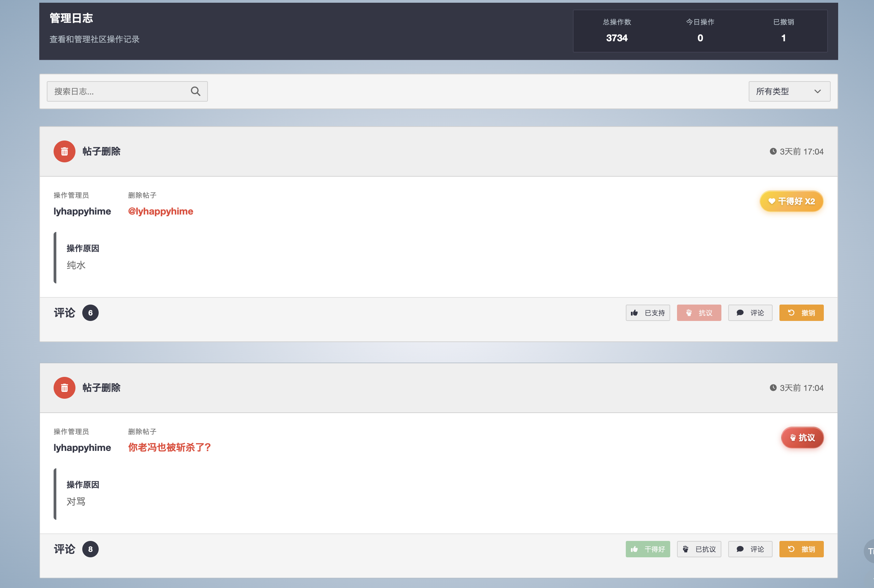Screen dimensions: 874x588
Task: Click the heart badge 干得好 X2
Action: click(791, 201)
